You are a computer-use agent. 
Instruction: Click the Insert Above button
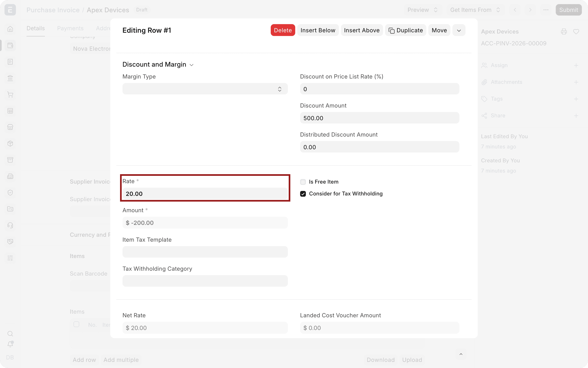pos(362,30)
